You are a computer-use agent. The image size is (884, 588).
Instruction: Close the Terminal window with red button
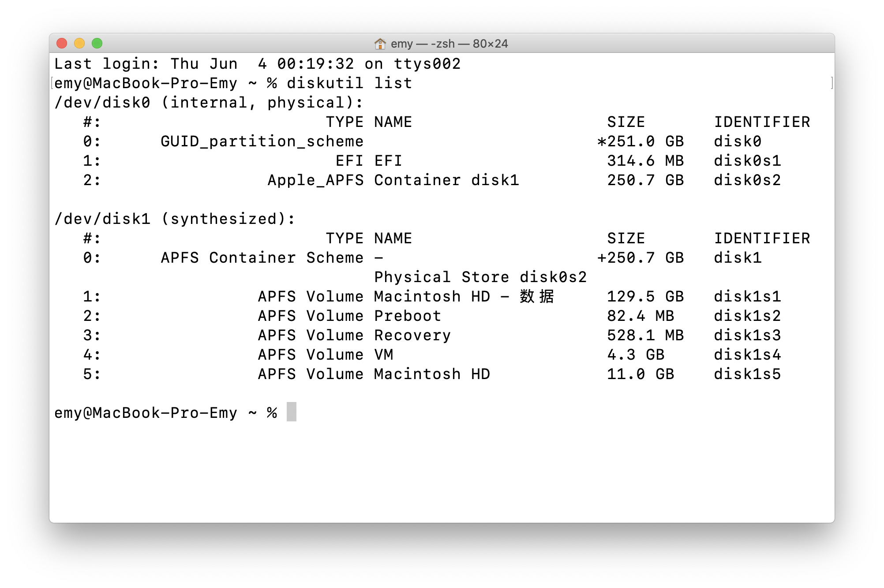(62, 43)
